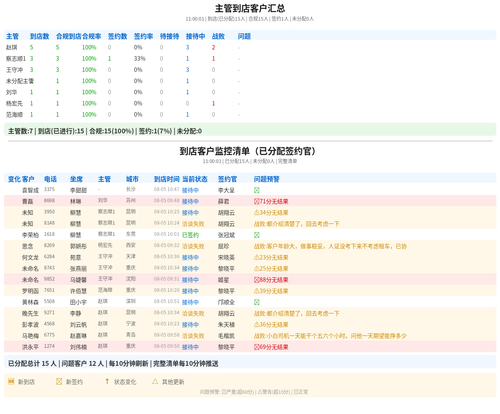The height and width of the screenshot is (414, 500).
Task: Select the 问题 header in summary table
Action: [x=244, y=36]
